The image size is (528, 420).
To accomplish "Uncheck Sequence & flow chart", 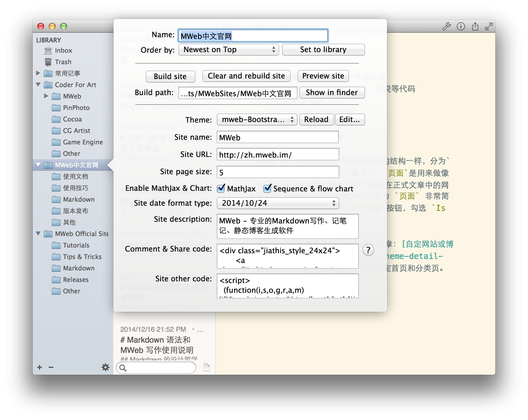I will coord(267,188).
